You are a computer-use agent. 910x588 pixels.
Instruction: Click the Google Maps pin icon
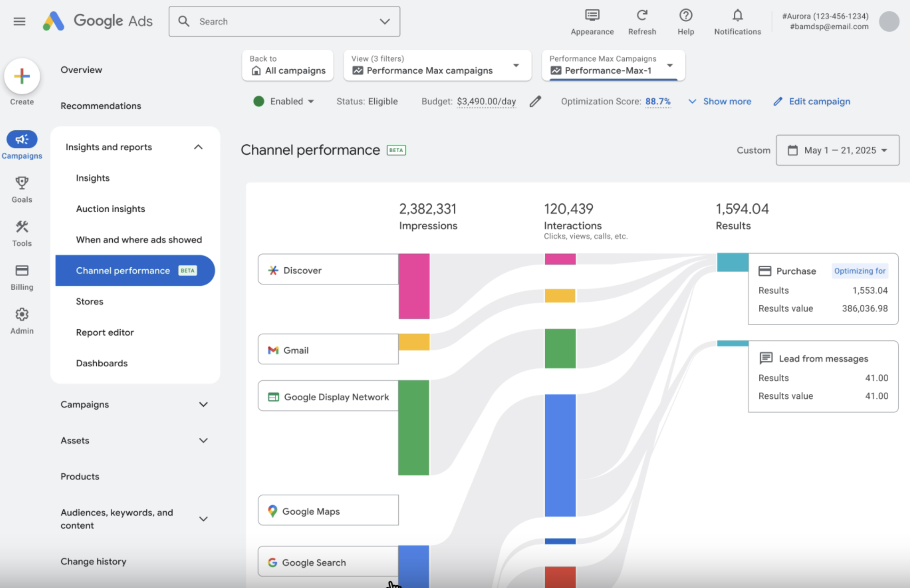272,511
